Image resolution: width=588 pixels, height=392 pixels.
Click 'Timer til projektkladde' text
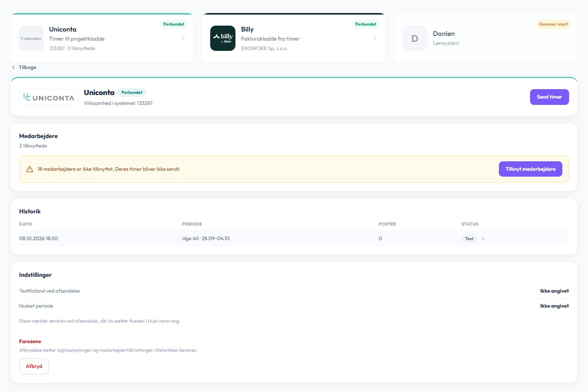point(77,39)
